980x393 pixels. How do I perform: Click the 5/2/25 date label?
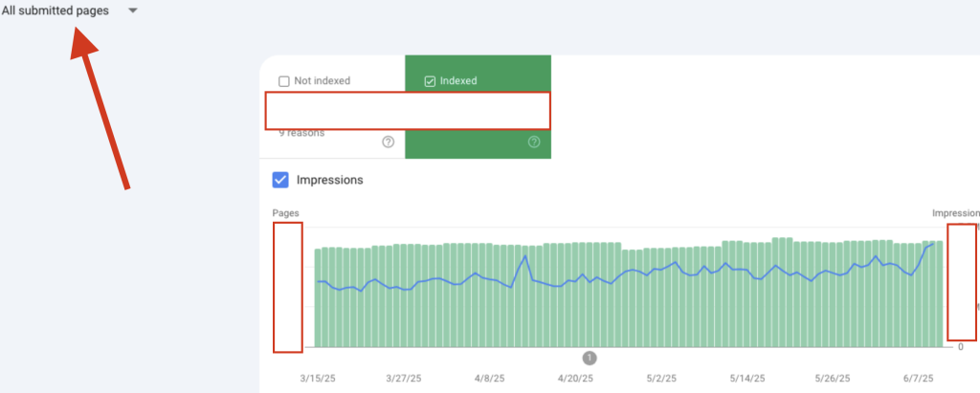pyautogui.click(x=661, y=379)
